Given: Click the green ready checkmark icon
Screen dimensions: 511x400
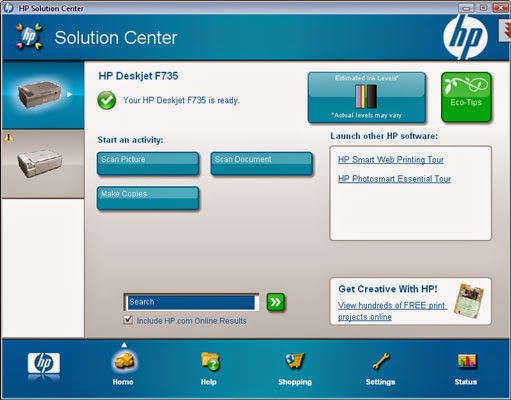Looking at the screenshot, I should [x=107, y=100].
